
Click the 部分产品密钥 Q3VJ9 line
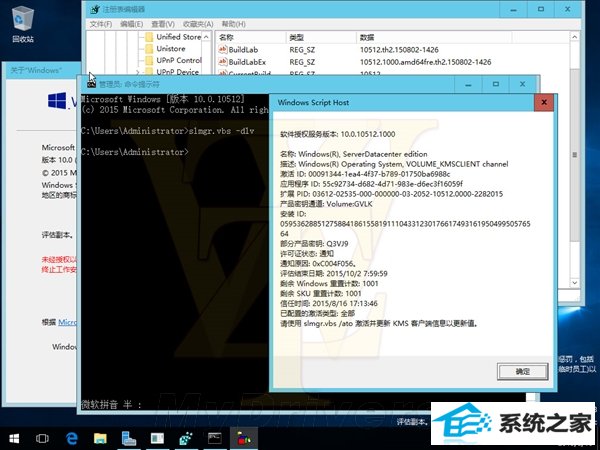[x=314, y=244]
